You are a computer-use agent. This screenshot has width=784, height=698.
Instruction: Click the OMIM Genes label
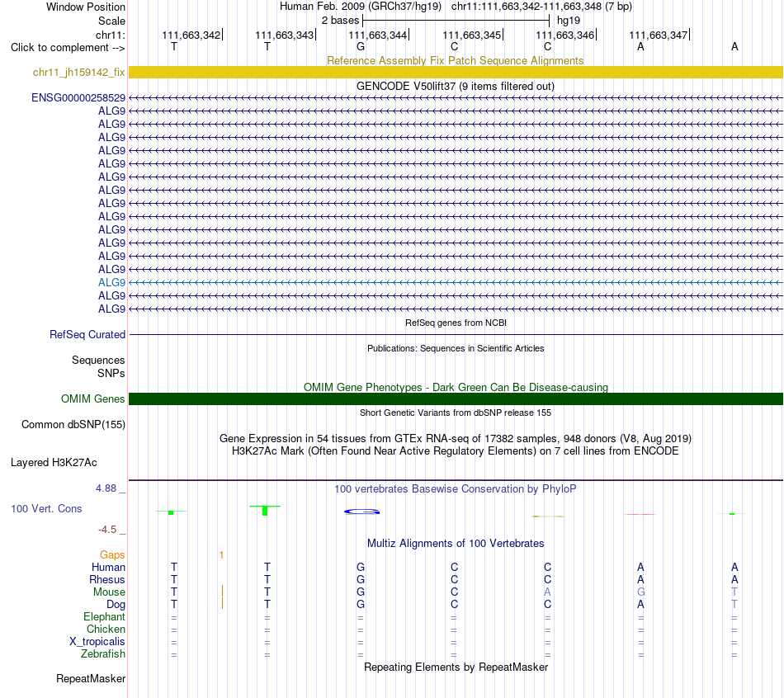[92, 399]
